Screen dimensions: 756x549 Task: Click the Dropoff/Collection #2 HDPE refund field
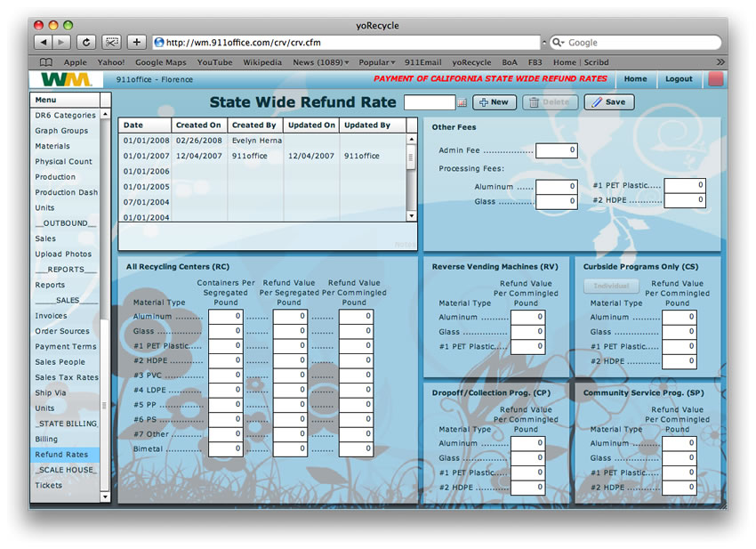[528, 488]
